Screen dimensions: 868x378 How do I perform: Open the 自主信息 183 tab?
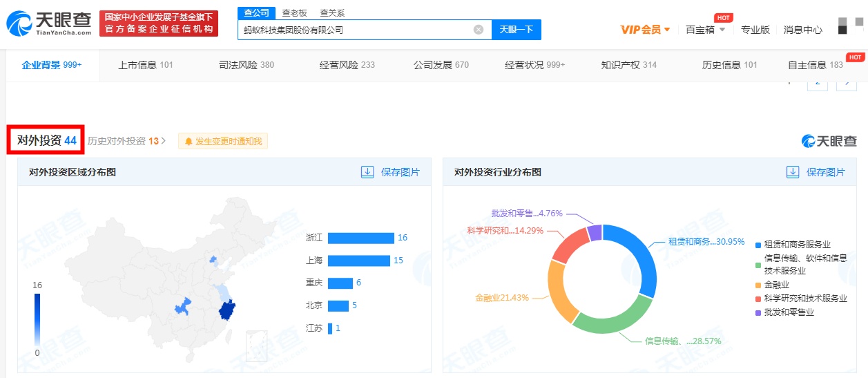coord(816,65)
